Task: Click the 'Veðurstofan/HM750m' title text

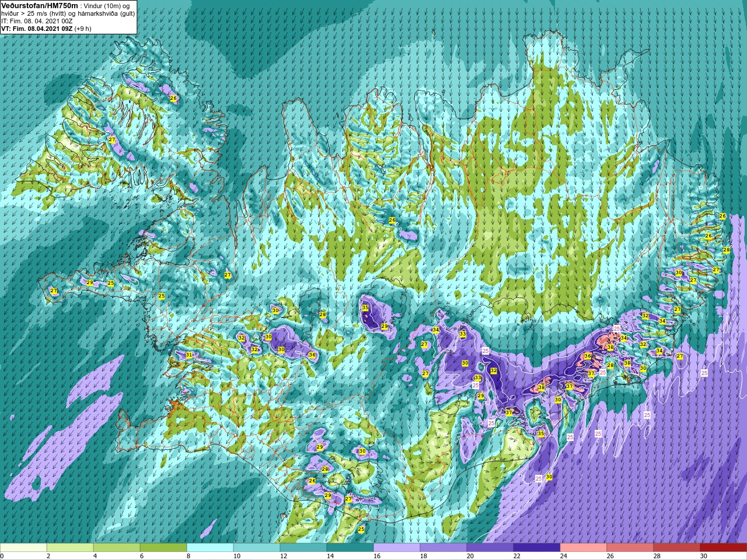Action: (x=39, y=5)
